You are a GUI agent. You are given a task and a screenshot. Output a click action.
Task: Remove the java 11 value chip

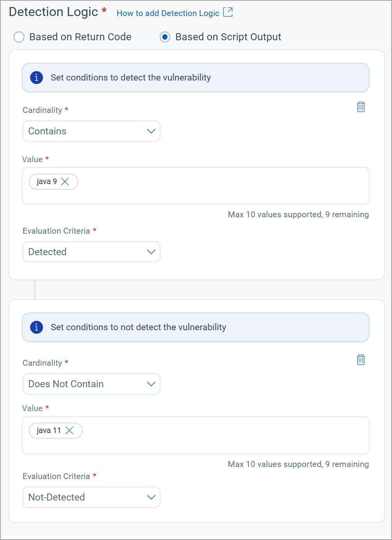coord(69,431)
